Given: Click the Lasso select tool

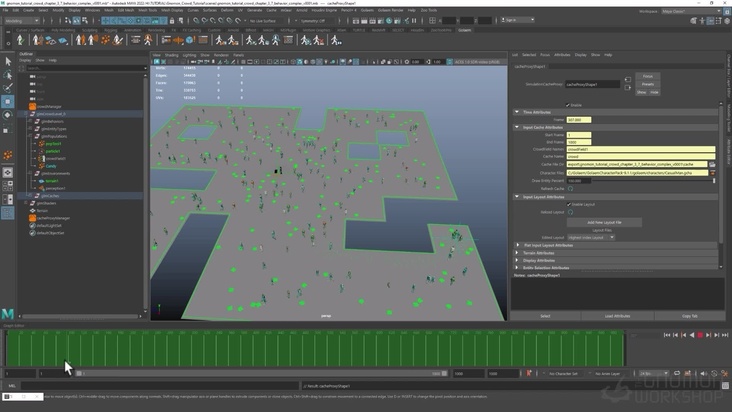Looking at the screenshot, I should [x=8, y=75].
